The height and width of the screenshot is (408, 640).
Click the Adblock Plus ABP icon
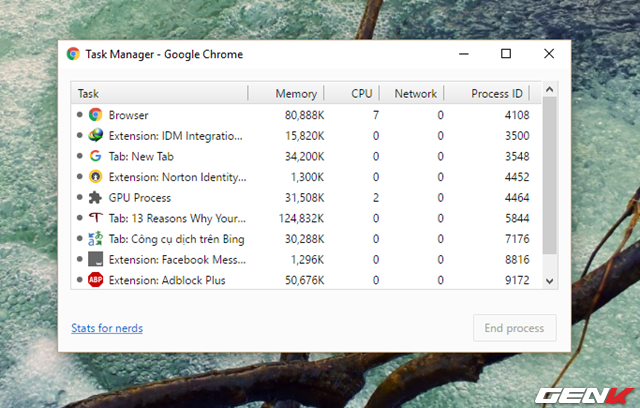(96, 280)
